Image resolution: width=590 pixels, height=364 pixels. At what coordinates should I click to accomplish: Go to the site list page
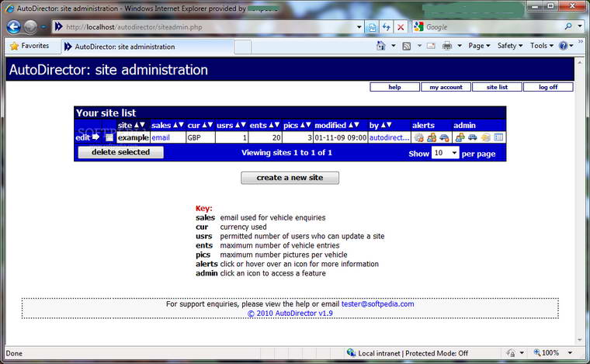(x=497, y=87)
